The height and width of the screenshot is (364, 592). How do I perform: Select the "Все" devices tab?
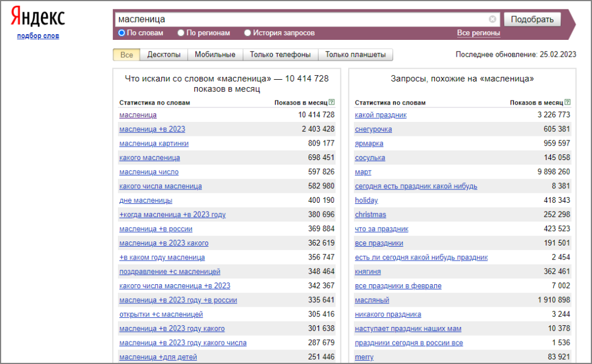127,55
